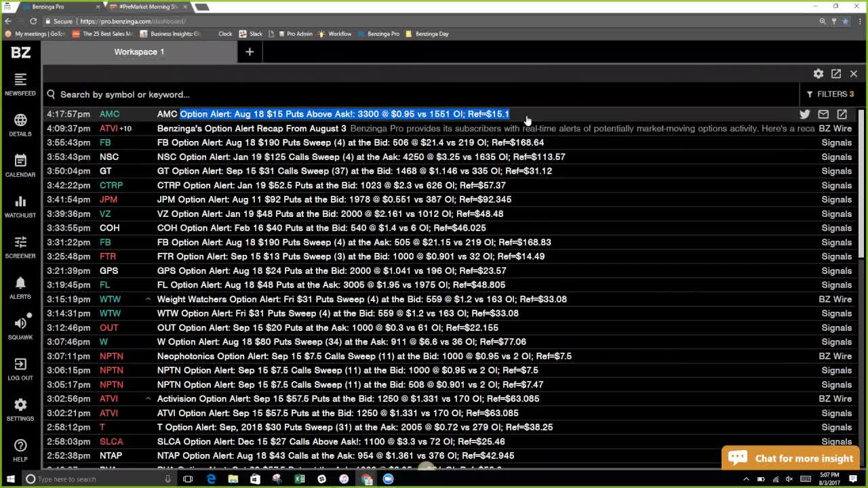Click the 3:55:43pm FB row timestamp
The height and width of the screenshot is (488, 868).
tap(68, 142)
